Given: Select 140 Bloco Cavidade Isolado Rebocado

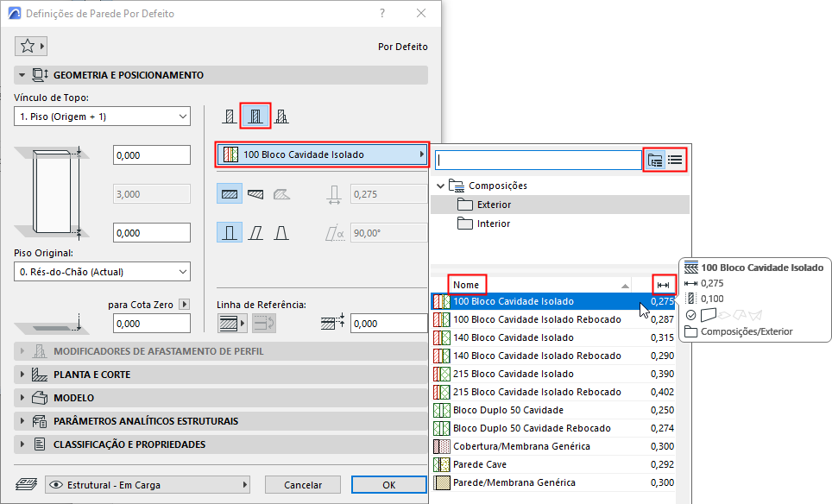Looking at the screenshot, I should click(x=553, y=356).
